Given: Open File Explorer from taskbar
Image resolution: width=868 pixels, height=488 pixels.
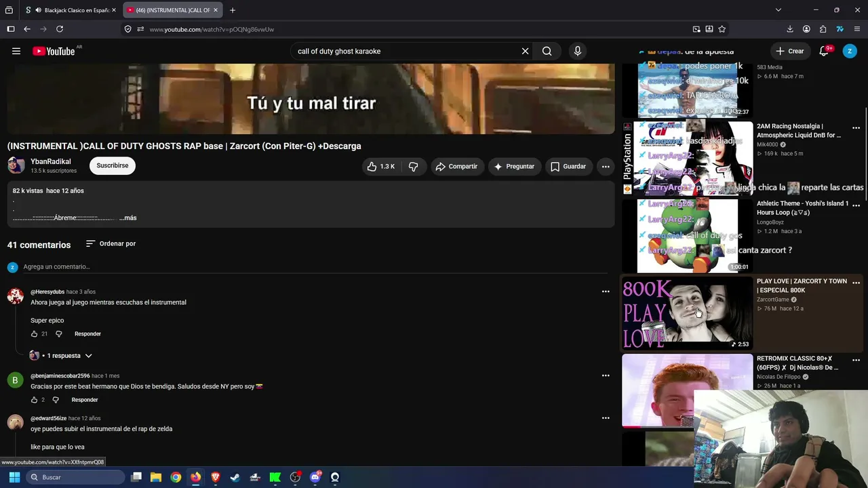Looking at the screenshot, I should [156, 477].
